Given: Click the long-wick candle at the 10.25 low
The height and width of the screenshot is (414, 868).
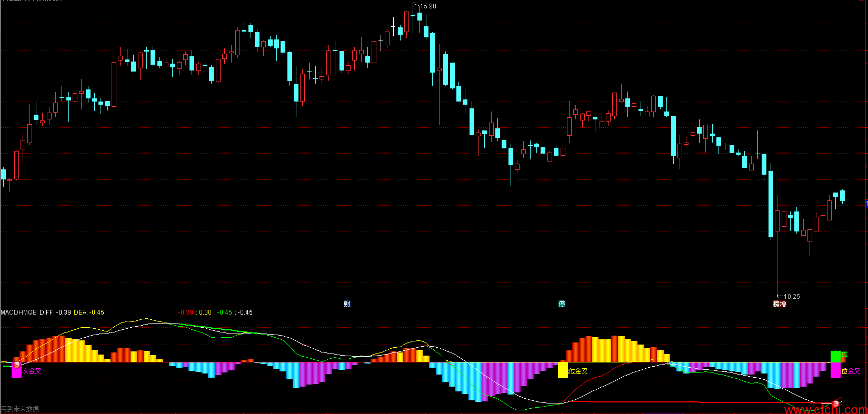Looking at the screenshot, I should (x=777, y=221).
